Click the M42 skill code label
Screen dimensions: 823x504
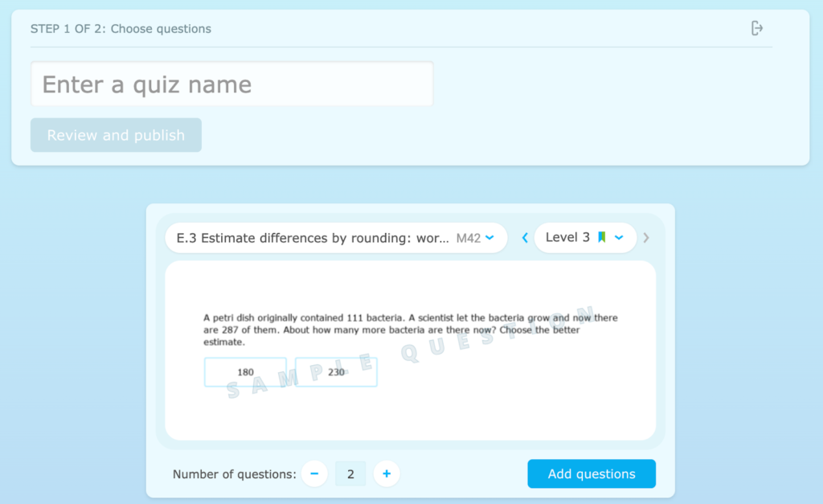click(468, 238)
